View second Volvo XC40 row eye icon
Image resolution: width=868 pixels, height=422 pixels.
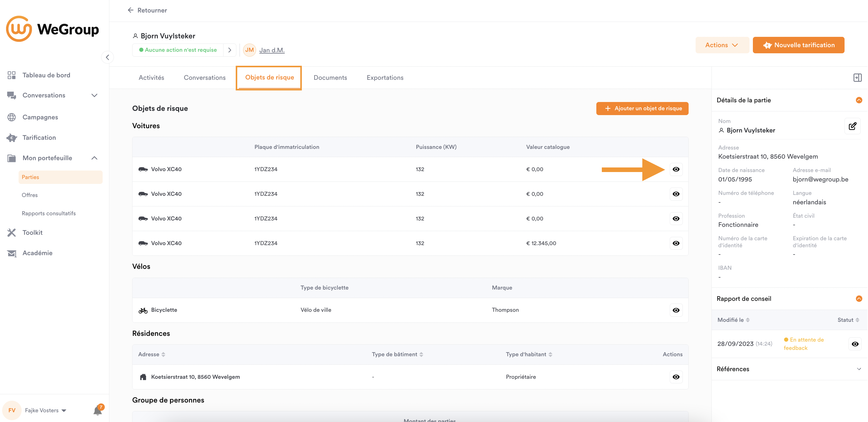(676, 194)
